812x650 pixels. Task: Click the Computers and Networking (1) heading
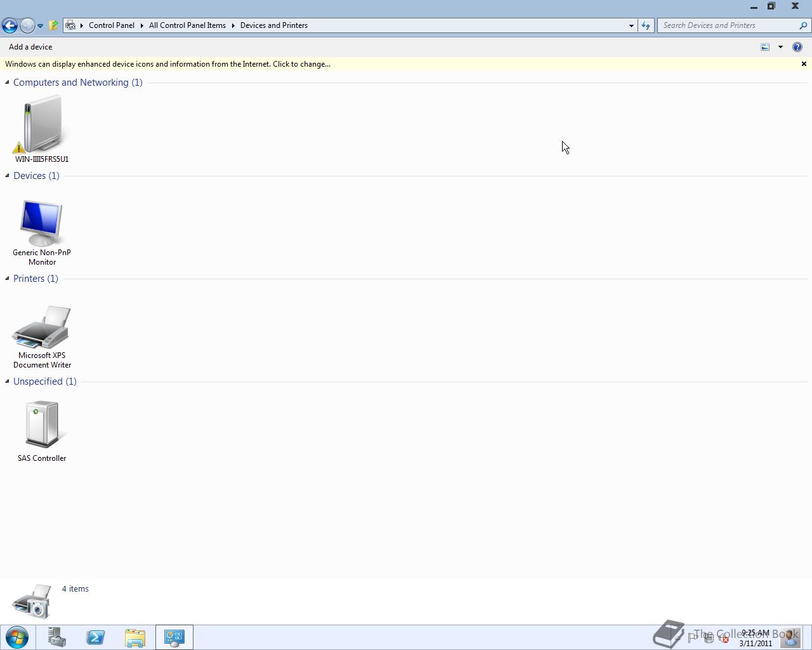78,83
